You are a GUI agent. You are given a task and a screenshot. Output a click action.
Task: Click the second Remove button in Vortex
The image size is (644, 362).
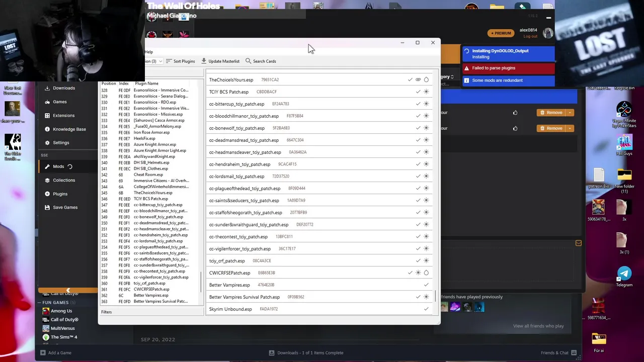click(x=551, y=128)
